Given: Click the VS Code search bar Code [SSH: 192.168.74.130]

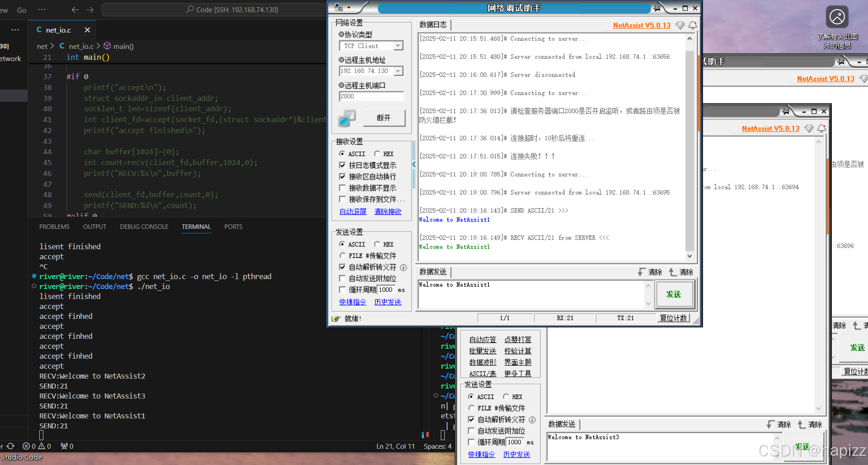Looking at the screenshot, I should [x=232, y=9].
